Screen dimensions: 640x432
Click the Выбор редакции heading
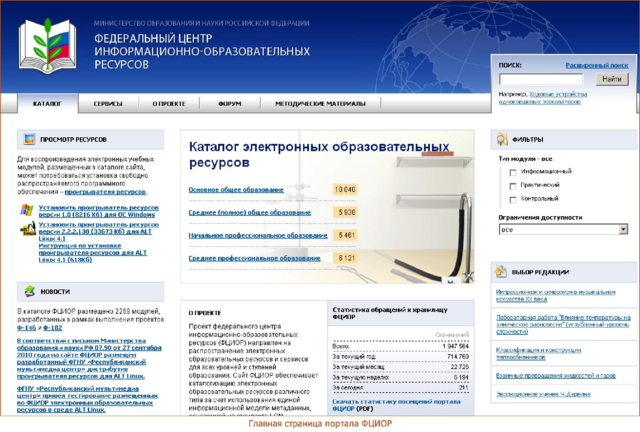click(540, 272)
